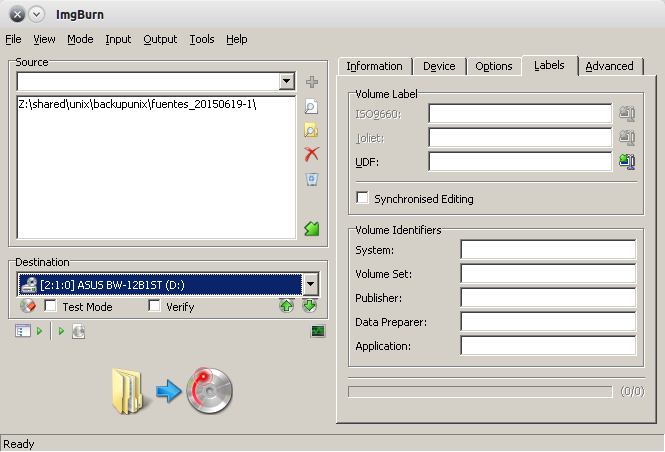Enable the Test Mode checkbox
Image resolution: width=665 pixels, height=452 pixels.
pyautogui.click(x=51, y=307)
